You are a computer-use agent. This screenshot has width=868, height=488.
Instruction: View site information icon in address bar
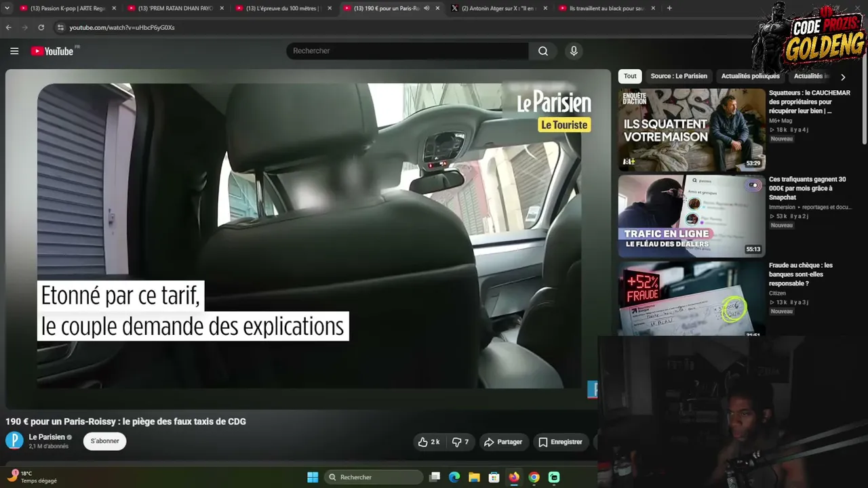point(60,27)
